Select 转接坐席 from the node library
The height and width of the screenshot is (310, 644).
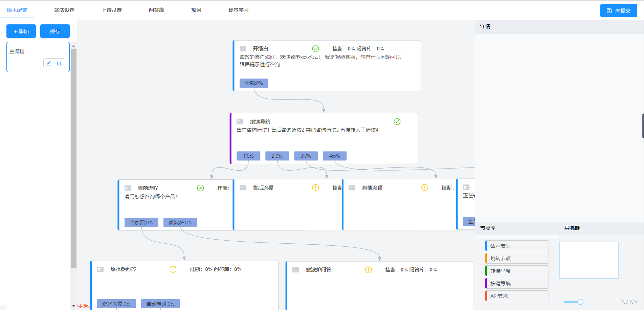(x=517, y=271)
